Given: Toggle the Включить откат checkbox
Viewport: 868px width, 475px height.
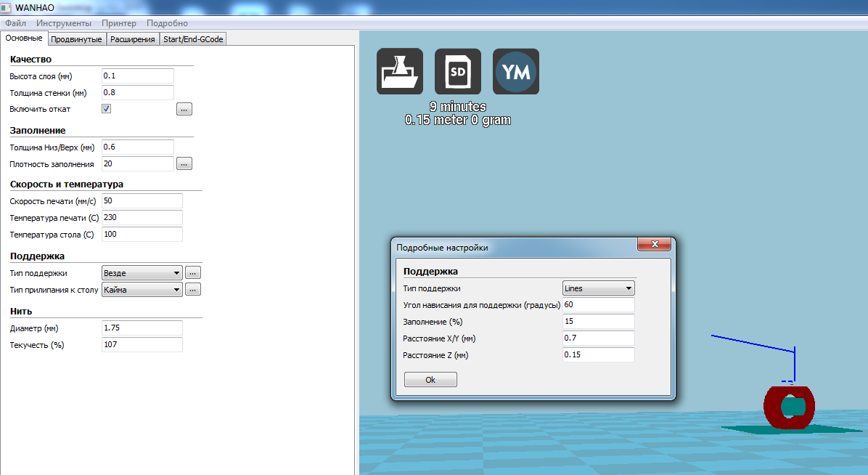Looking at the screenshot, I should click(x=106, y=109).
